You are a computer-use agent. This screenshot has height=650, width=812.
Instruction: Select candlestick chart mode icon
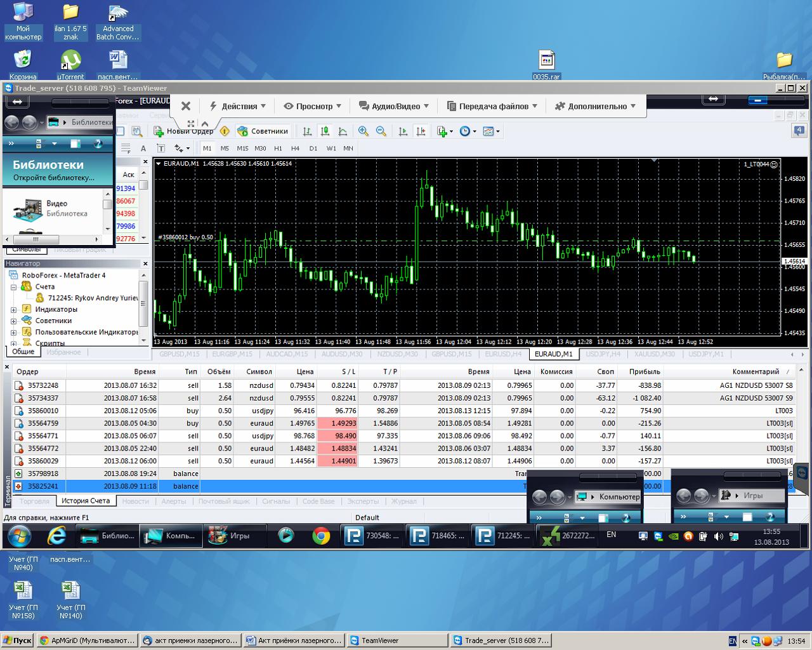click(325, 131)
